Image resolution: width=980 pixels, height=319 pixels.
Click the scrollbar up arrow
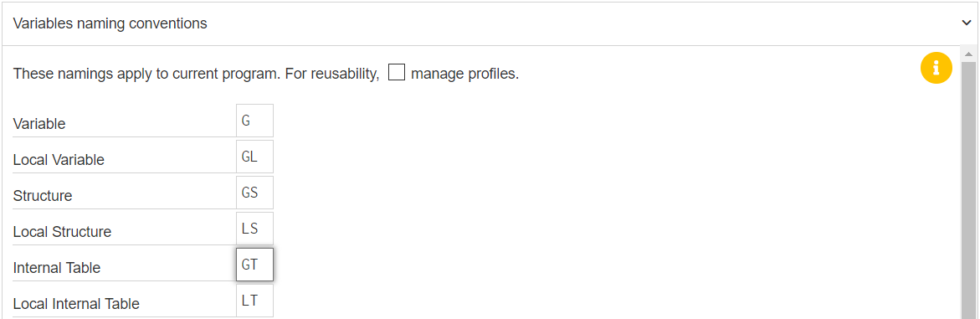coord(969,54)
